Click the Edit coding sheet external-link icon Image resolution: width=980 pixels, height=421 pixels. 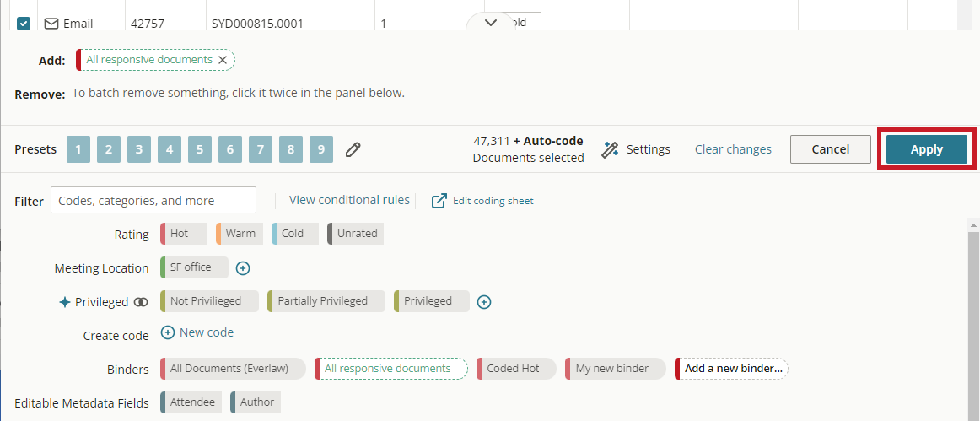(439, 201)
